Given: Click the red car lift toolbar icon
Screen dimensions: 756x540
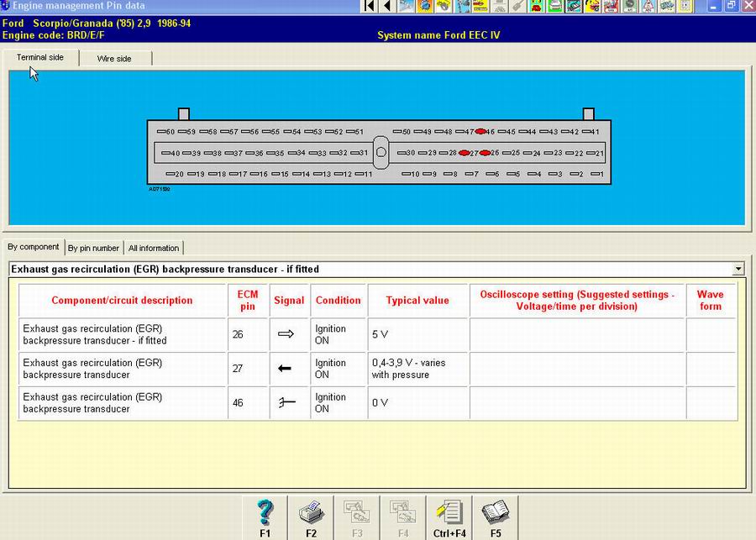Looking at the screenshot, I should pos(611,6).
